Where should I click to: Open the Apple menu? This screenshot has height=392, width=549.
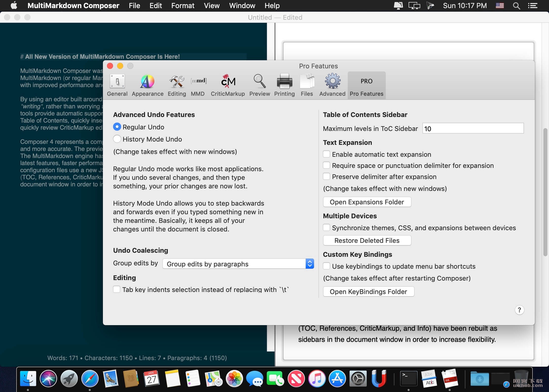(x=14, y=6)
